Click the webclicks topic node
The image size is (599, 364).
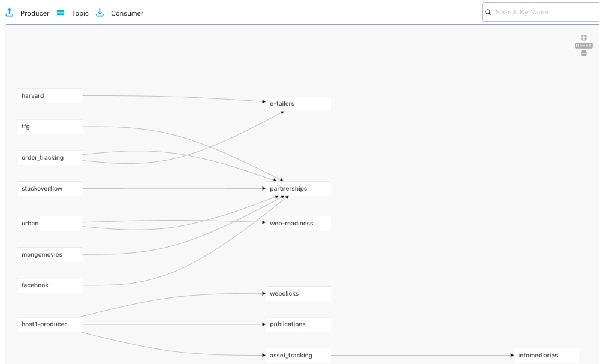pos(298,294)
